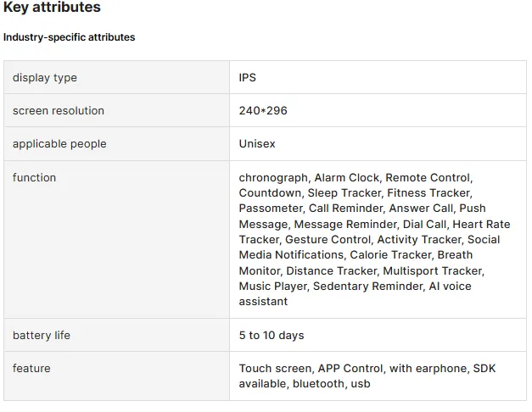Click the Key attributes heading
This screenshot has width=532, height=412.
(52, 8)
